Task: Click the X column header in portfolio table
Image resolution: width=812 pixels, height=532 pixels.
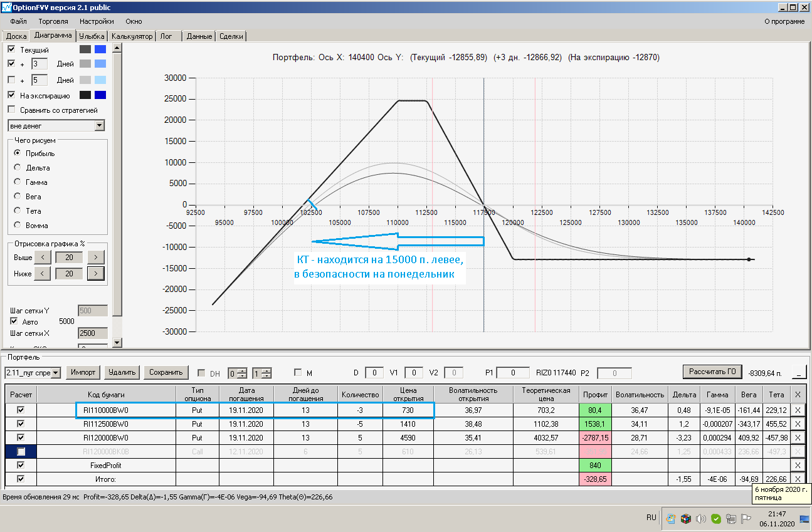Action: (x=797, y=394)
